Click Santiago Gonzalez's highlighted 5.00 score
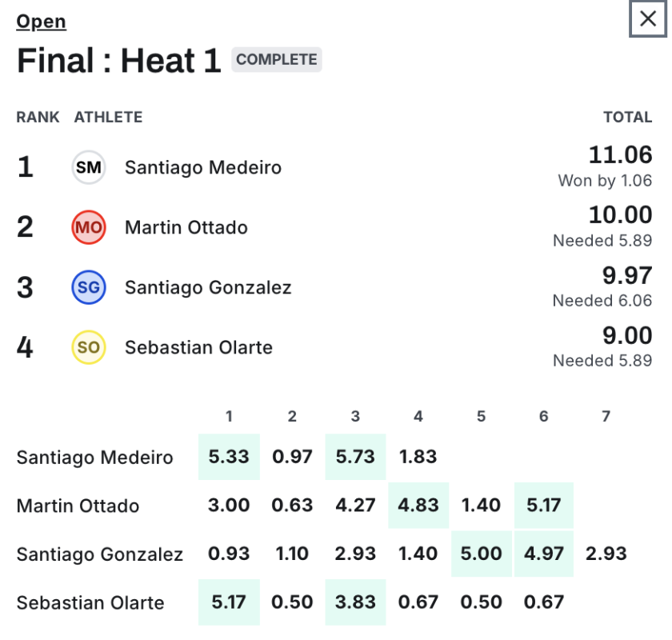Screen dimensions: 672x640 coord(481,554)
